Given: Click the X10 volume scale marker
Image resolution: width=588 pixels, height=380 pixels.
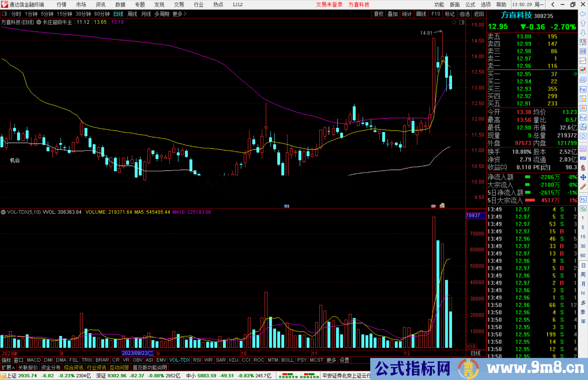Looking at the screenshot, I should click(x=471, y=347).
